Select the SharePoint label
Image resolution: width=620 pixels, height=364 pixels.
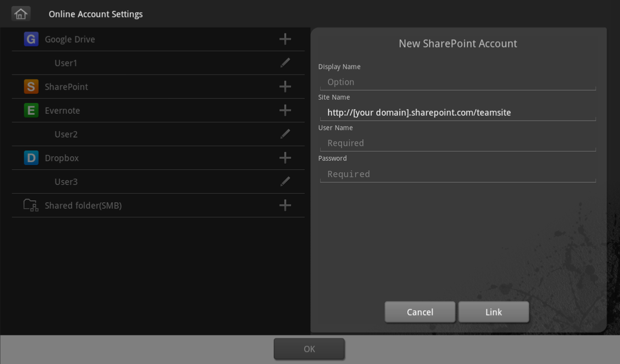66,87
